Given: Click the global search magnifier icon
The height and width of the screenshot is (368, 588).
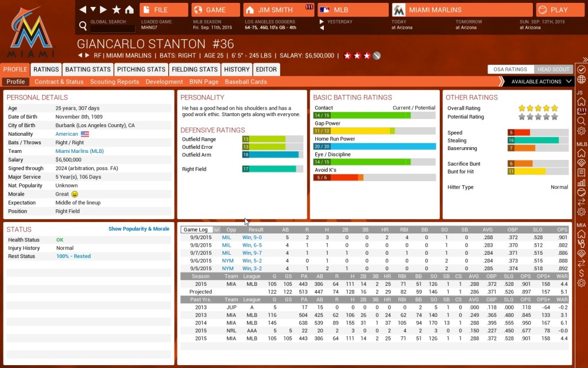Looking at the screenshot, I should pos(83,26).
